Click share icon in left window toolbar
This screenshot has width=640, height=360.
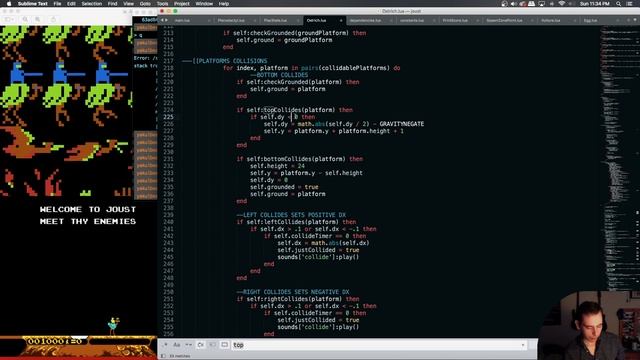click(53, 19)
